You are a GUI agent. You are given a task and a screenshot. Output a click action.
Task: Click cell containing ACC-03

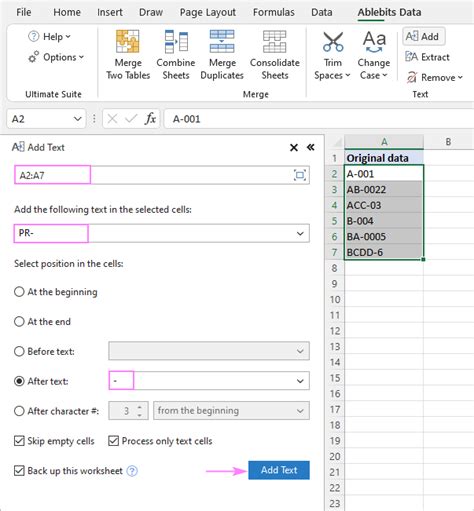point(384,205)
